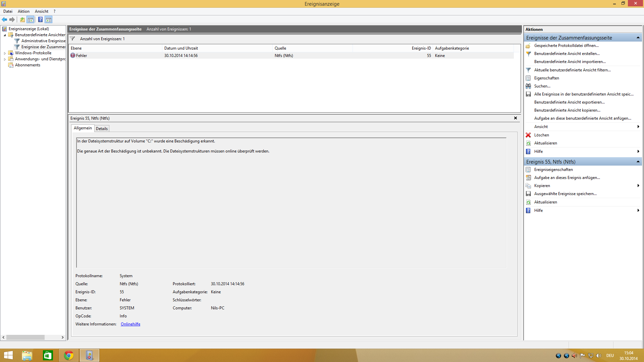Click the up-one-level folder toolbar icon

click(x=22, y=20)
